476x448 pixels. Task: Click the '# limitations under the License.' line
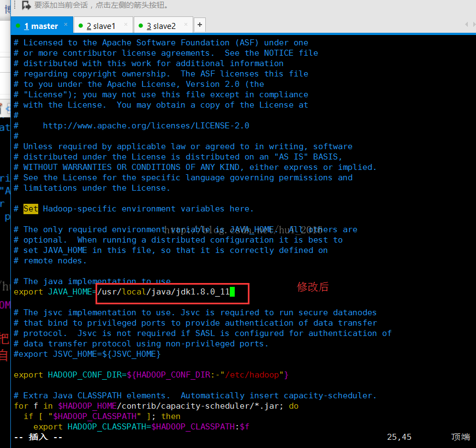pos(92,188)
